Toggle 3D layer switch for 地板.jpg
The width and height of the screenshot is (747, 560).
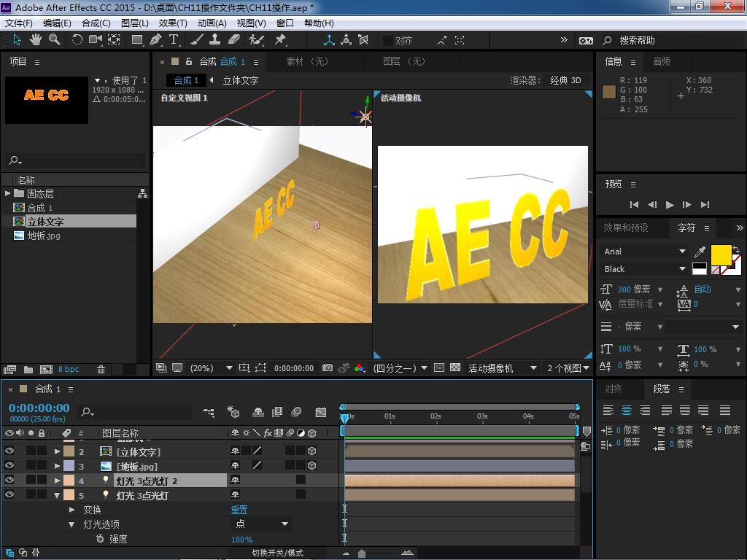click(x=312, y=465)
